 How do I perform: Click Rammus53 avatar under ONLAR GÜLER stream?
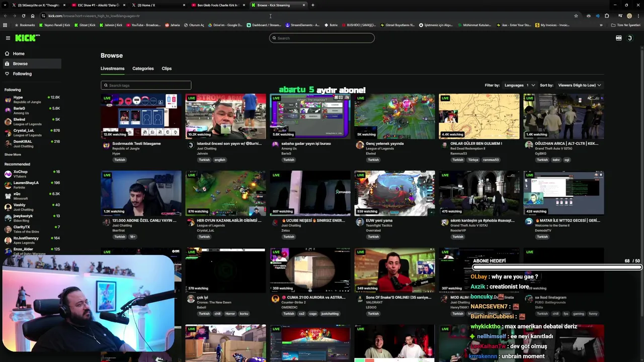point(444,145)
